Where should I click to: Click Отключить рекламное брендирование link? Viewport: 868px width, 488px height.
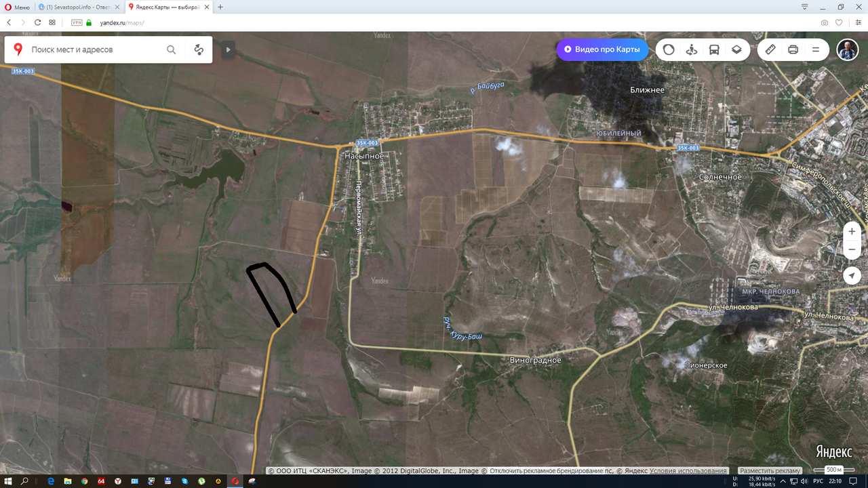pos(547,470)
